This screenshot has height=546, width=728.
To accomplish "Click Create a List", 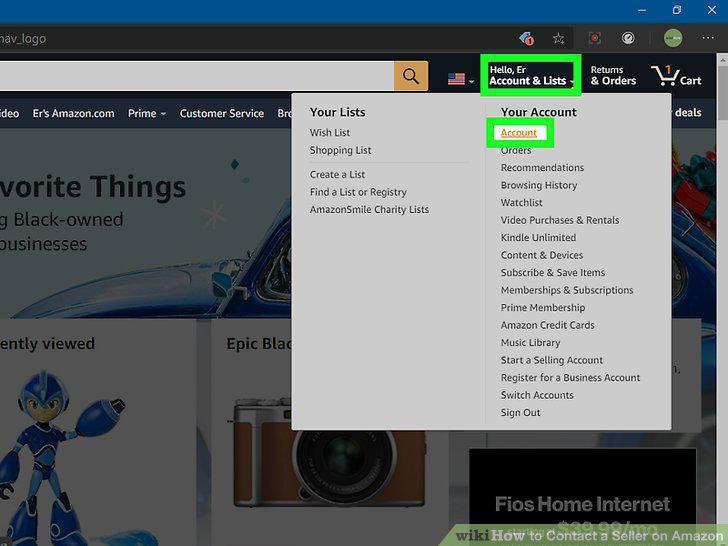I will (x=337, y=175).
